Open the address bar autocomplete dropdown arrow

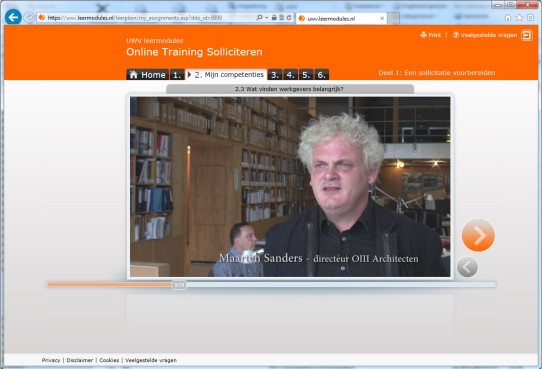click(267, 17)
